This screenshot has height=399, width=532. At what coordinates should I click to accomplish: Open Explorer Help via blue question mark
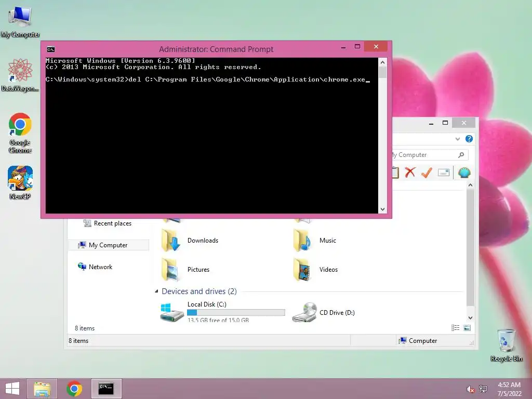pos(469,139)
